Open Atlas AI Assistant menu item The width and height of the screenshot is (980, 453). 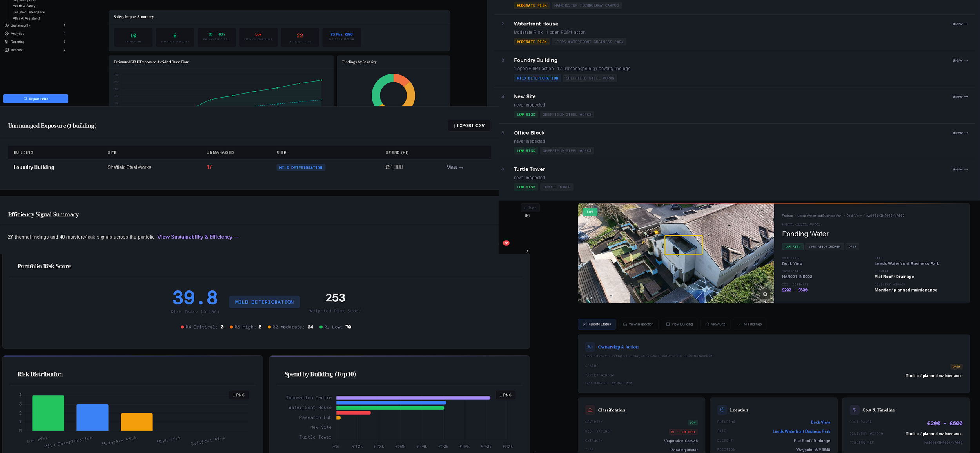tap(26, 18)
